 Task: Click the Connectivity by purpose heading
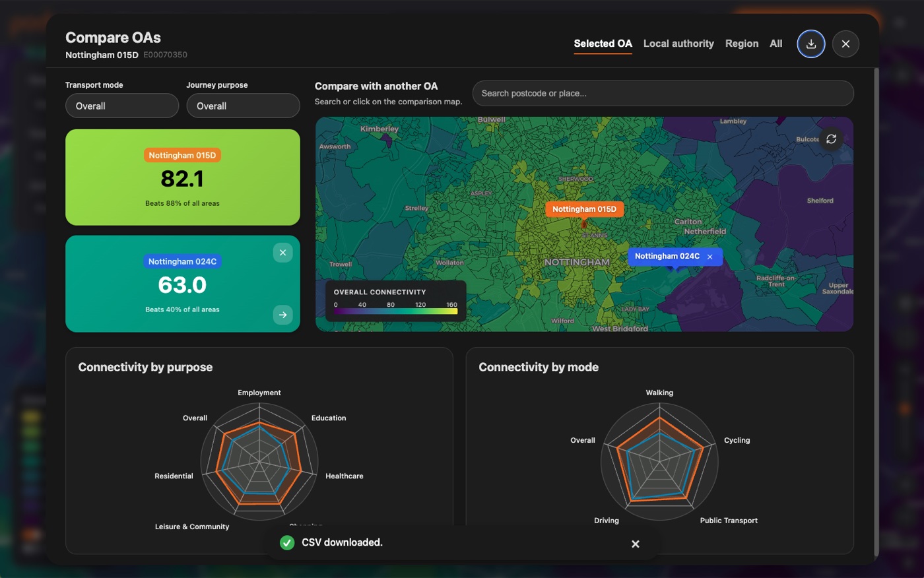coord(145,368)
